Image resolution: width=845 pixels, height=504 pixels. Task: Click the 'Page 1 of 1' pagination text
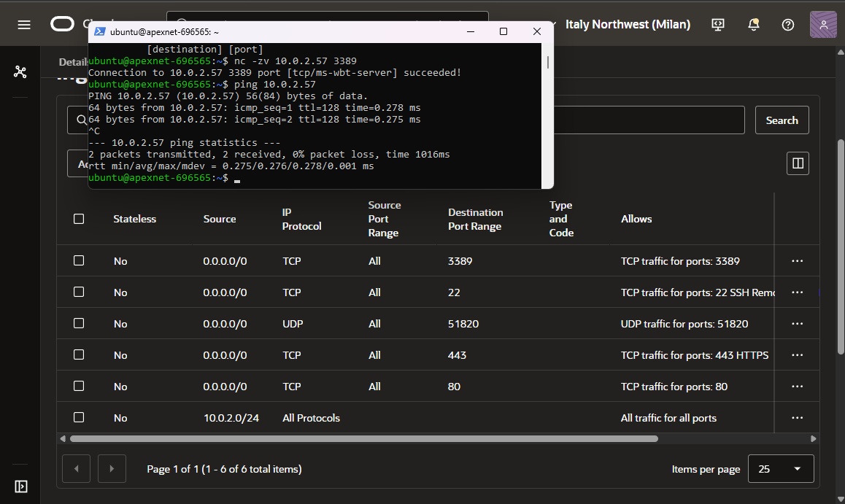(x=224, y=469)
